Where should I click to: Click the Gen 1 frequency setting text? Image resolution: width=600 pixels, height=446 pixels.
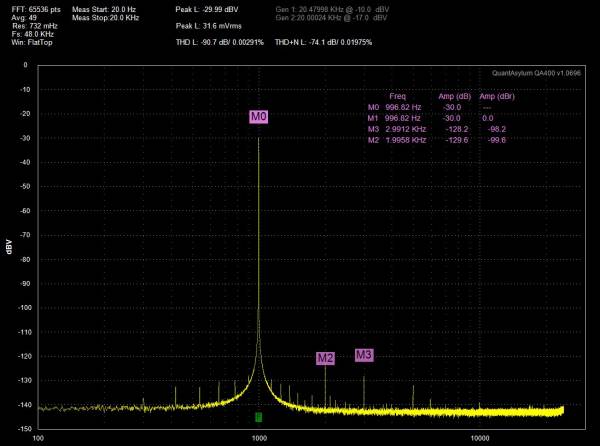tap(332, 10)
